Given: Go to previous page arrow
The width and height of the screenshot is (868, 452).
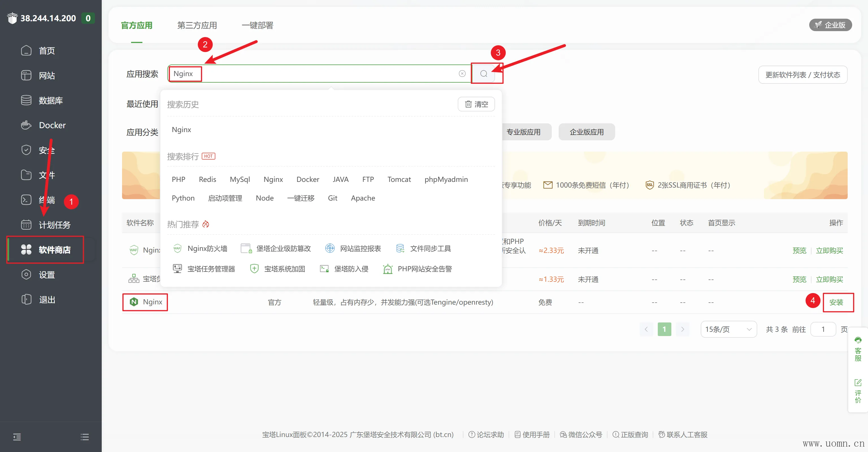Looking at the screenshot, I should tap(646, 329).
